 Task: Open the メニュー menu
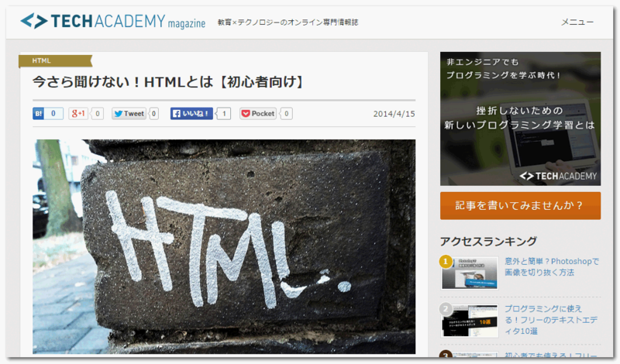[577, 22]
